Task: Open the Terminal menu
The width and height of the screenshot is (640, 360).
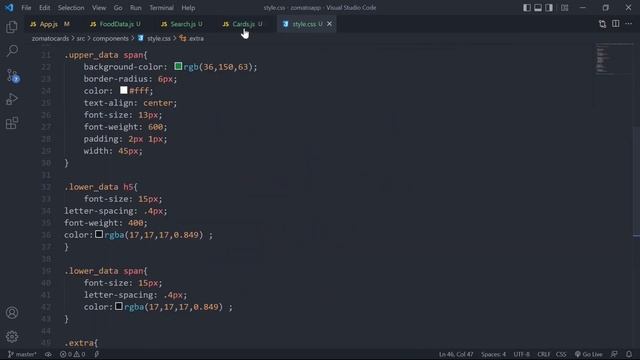Action: click(161, 8)
